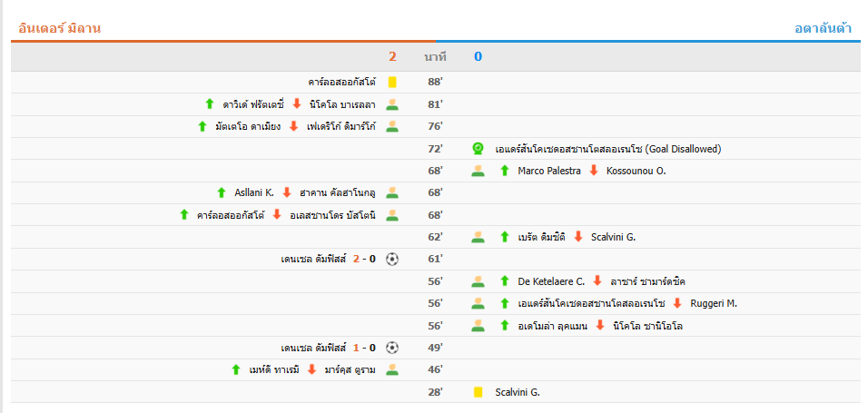
Task: Click player name อเดโมล่า ลุคแมน
Action: 552,326
